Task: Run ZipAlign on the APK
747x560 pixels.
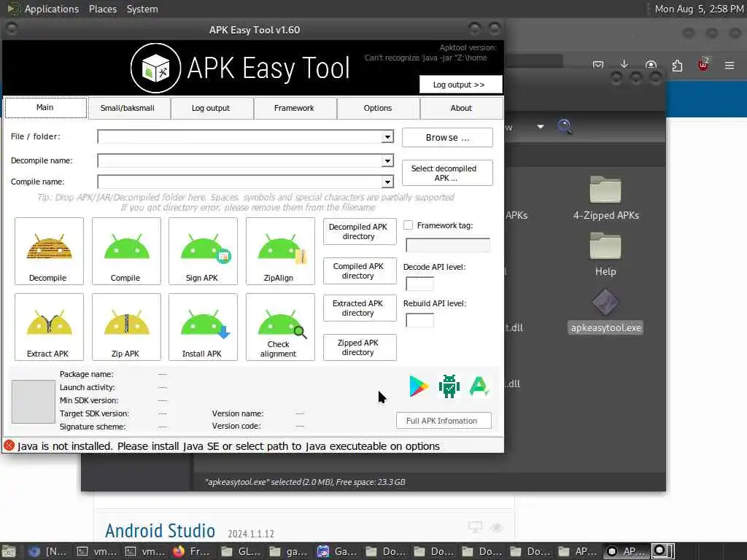Action: [280, 251]
